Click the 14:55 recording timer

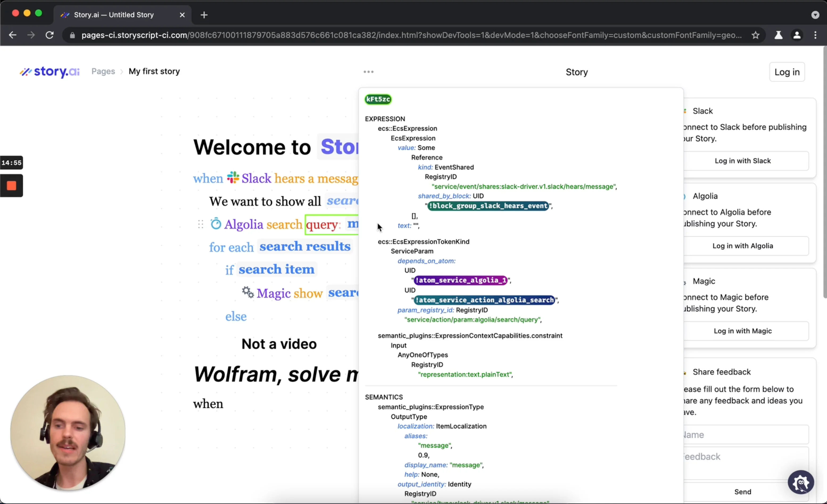[x=11, y=163]
